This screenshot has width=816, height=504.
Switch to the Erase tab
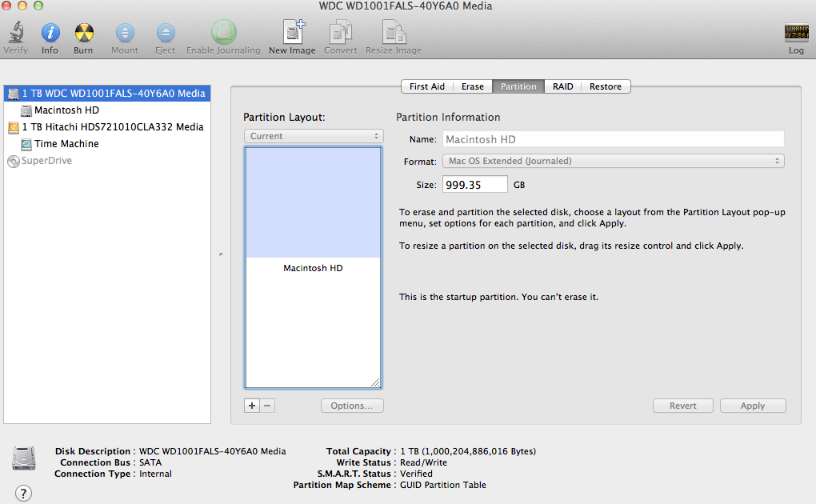pos(473,86)
